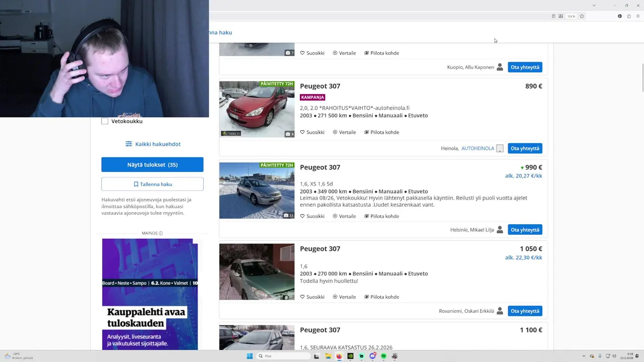Image resolution: width=644 pixels, height=362 pixels.
Task: Click the Tallenna haku button
Action: (x=152, y=184)
